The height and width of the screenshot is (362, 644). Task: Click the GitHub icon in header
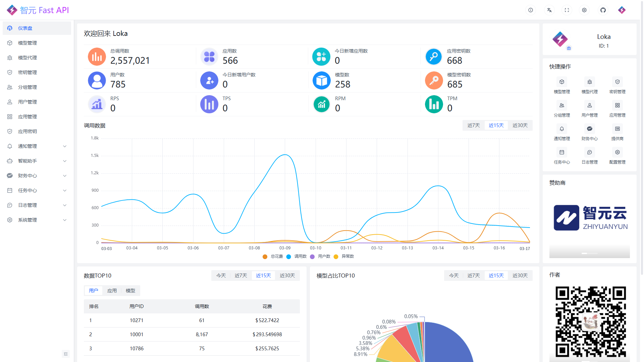[603, 10]
